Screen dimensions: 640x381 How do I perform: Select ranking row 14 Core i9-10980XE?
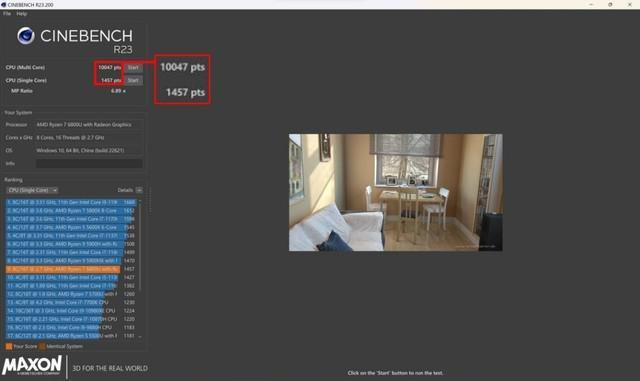pyautogui.click(x=71, y=311)
